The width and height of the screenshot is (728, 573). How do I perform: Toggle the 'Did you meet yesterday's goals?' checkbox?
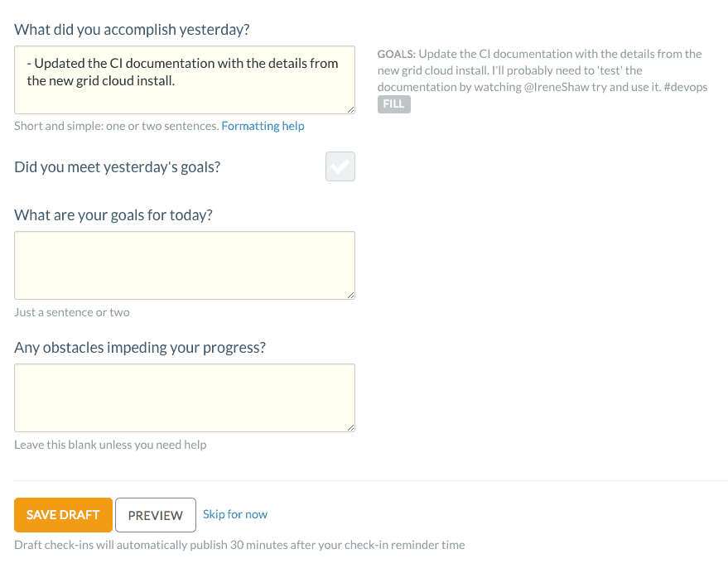pos(340,166)
